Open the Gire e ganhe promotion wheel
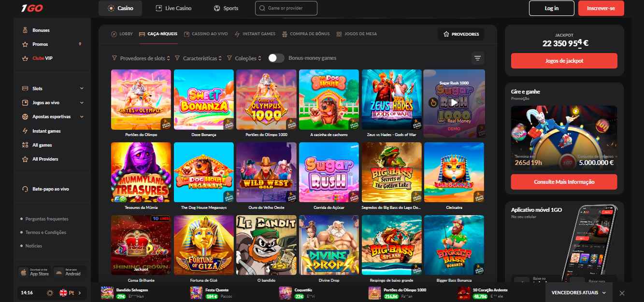 [x=564, y=138]
